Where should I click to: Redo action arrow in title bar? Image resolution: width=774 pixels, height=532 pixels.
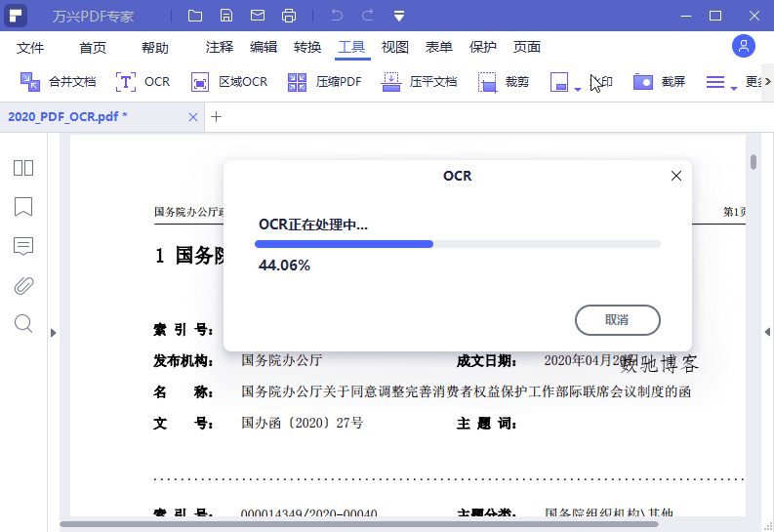368,16
